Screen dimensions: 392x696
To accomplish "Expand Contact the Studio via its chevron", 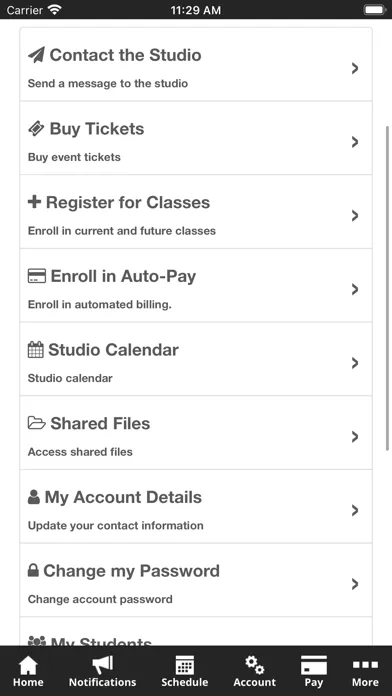I will (x=355, y=68).
